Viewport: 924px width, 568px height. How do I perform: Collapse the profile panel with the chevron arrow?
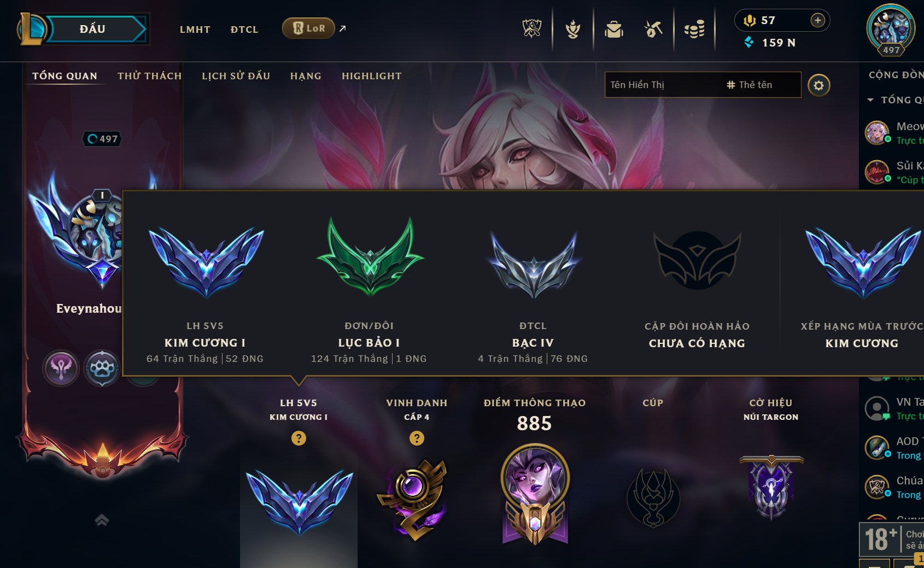(x=102, y=520)
